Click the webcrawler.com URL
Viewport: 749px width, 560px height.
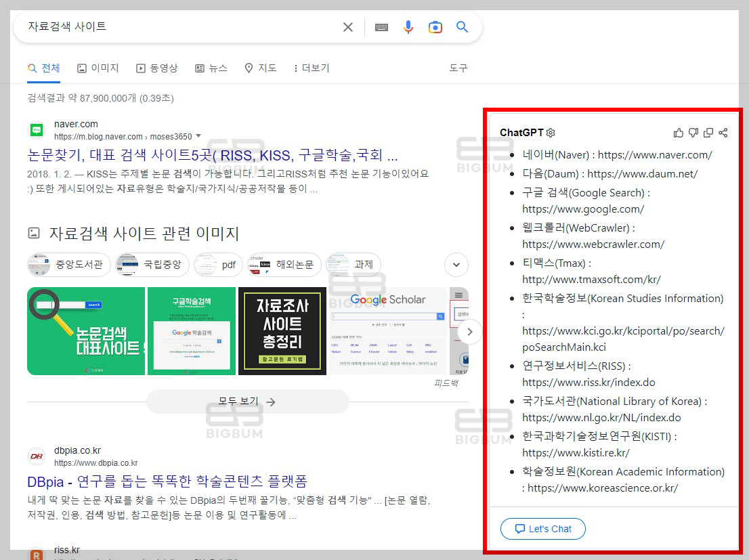593,244
